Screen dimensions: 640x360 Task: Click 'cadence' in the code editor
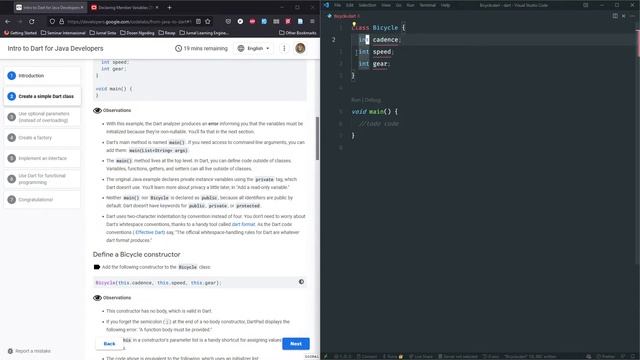click(x=385, y=40)
